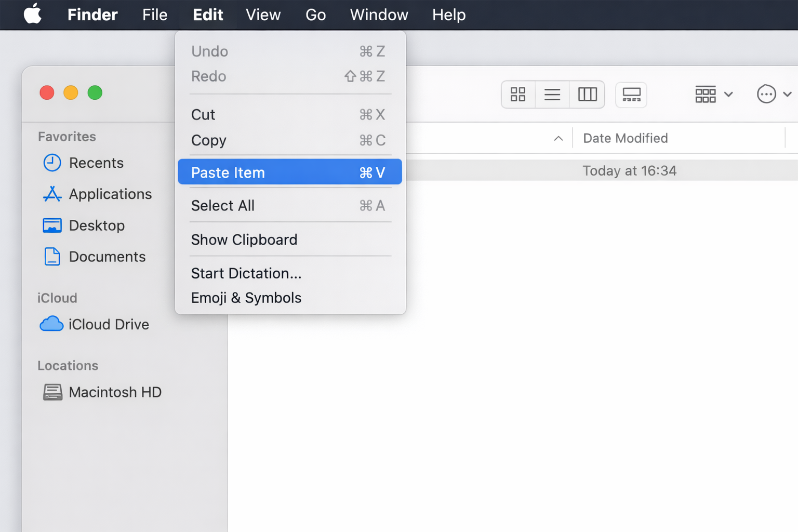This screenshot has height=532, width=798.
Task: Open the Help menu
Action: [449, 15]
